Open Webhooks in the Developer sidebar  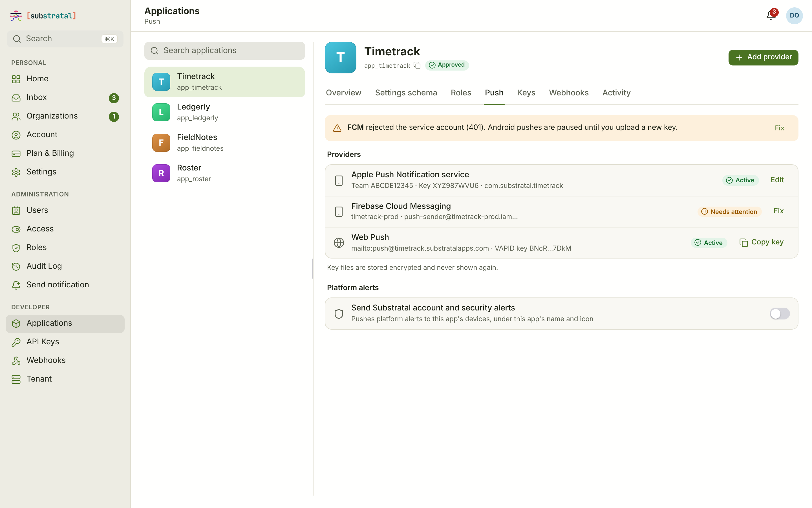(65, 360)
